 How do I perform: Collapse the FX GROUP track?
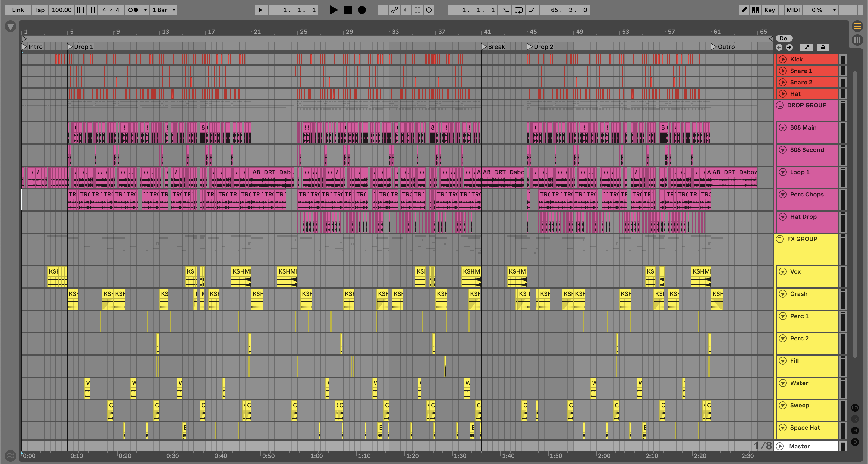click(780, 239)
